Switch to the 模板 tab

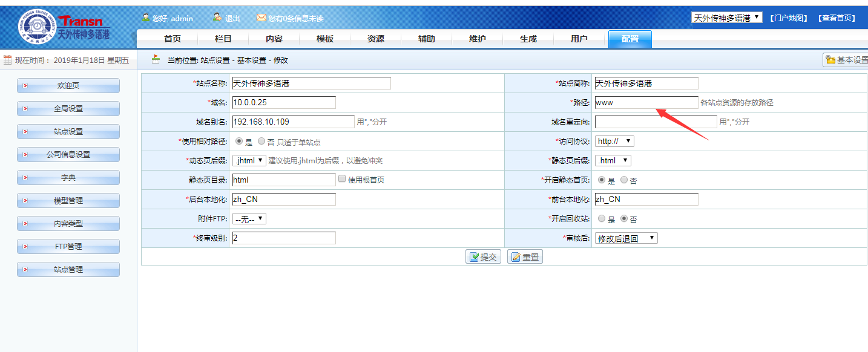point(325,39)
